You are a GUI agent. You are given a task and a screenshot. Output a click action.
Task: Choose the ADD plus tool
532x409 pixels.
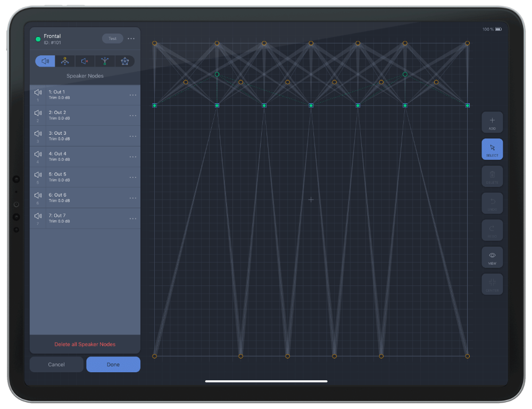(x=492, y=122)
